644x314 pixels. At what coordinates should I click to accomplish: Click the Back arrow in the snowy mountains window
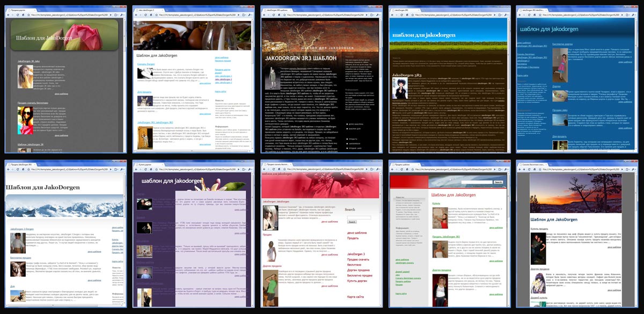9,169
